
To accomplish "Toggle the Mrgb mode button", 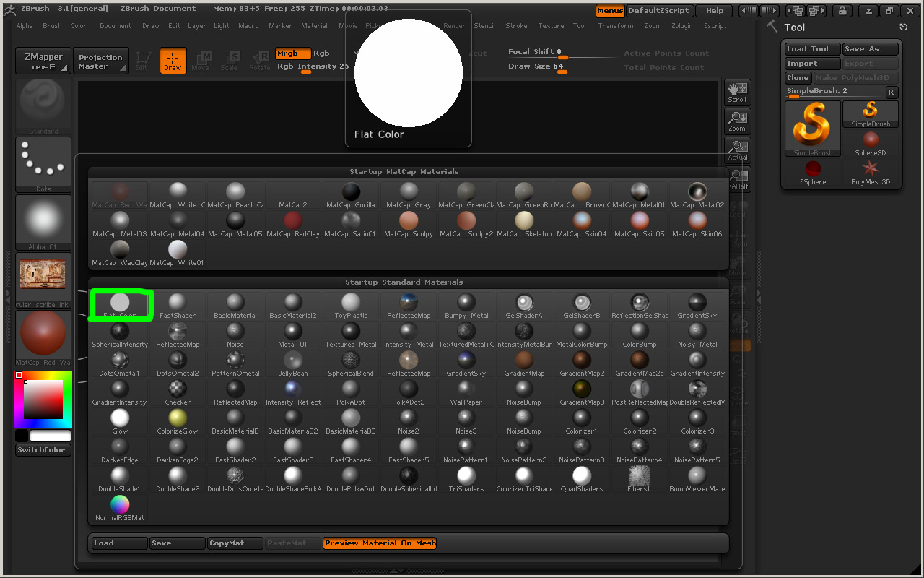I will (x=293, y=53).
